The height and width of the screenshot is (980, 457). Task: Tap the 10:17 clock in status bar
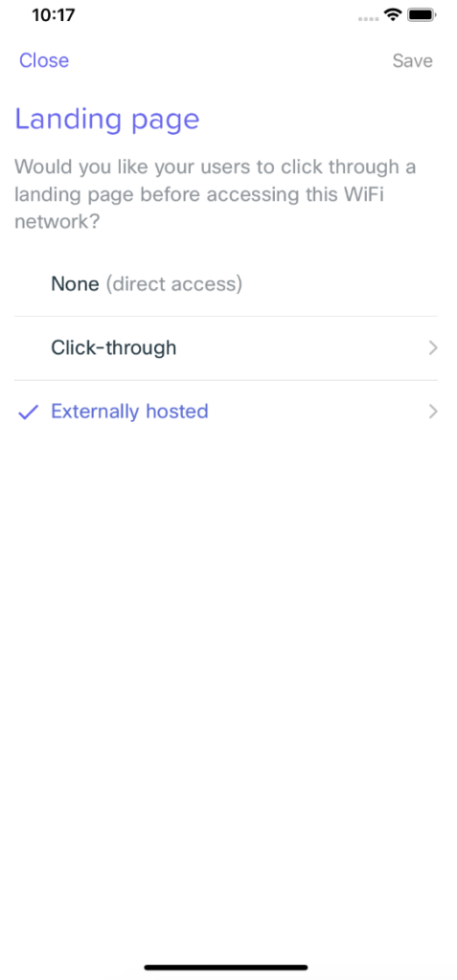pos(54,15)
